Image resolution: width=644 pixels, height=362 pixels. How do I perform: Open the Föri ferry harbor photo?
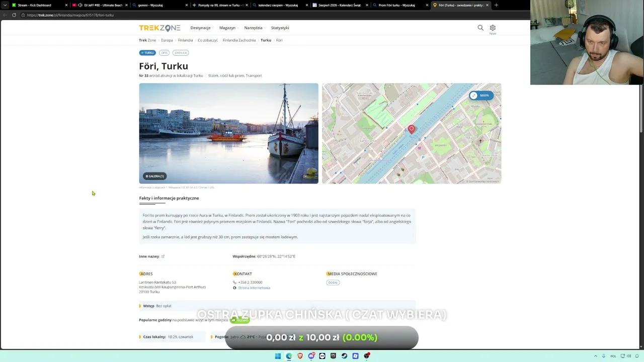[x=228, y=133]
